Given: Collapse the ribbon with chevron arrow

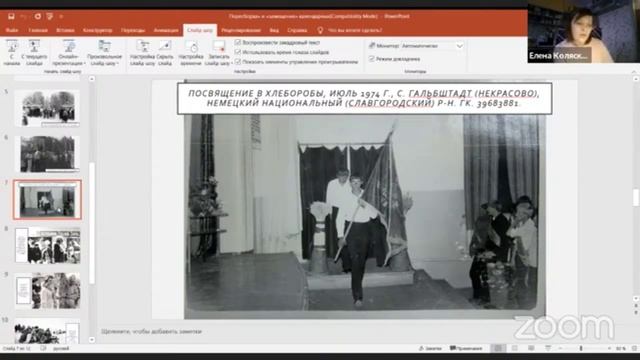Looking at the screenshot, I should point(634,71).
